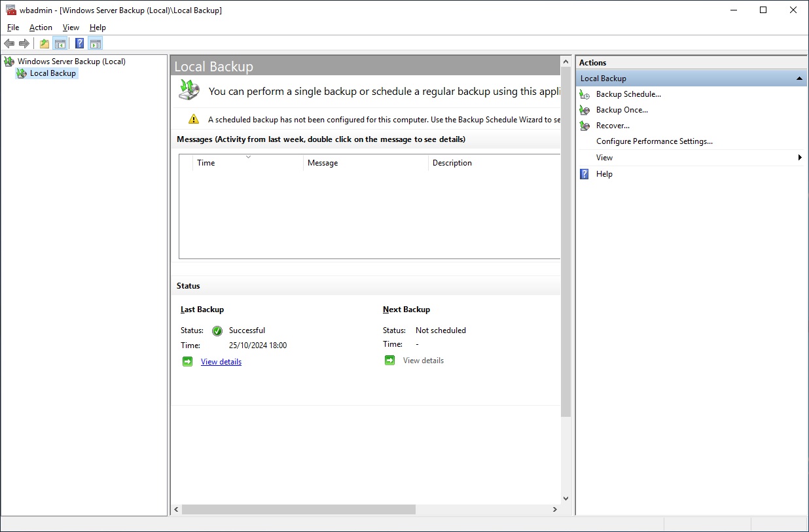Click the horizontal scrollbar right arrow
The height and width of the screenshot is (532, 809).
point(554,510)
